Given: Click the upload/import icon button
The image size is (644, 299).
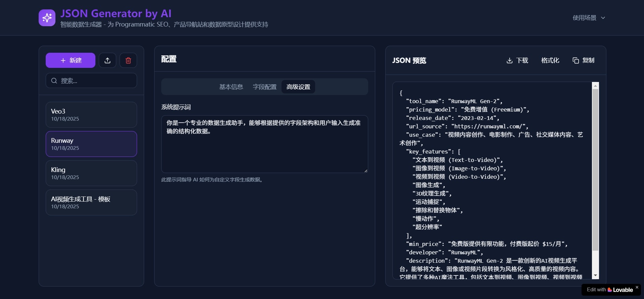Looking at the screenshot, I should [108, 60].
